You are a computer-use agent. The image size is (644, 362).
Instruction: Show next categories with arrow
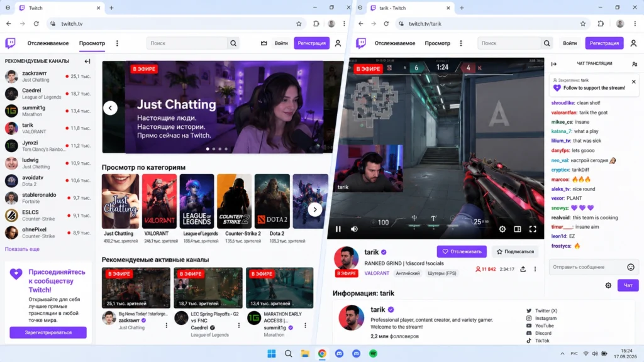315,210
